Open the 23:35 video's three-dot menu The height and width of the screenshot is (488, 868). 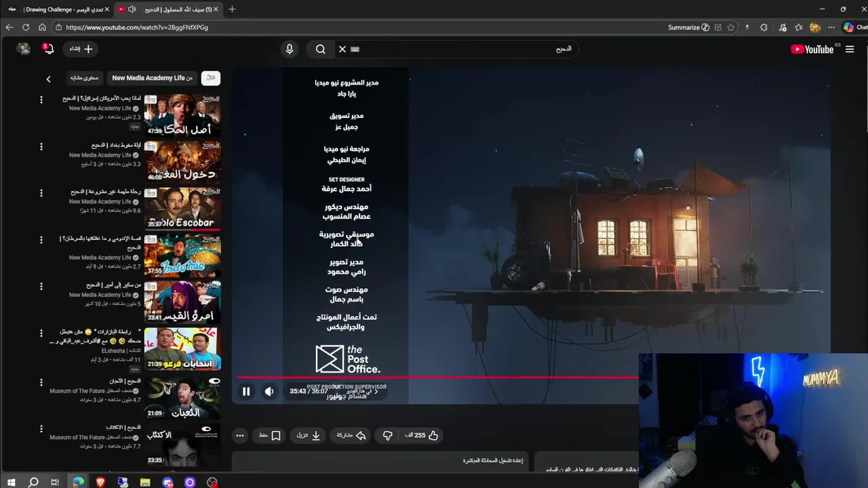[x=41, y=429]
